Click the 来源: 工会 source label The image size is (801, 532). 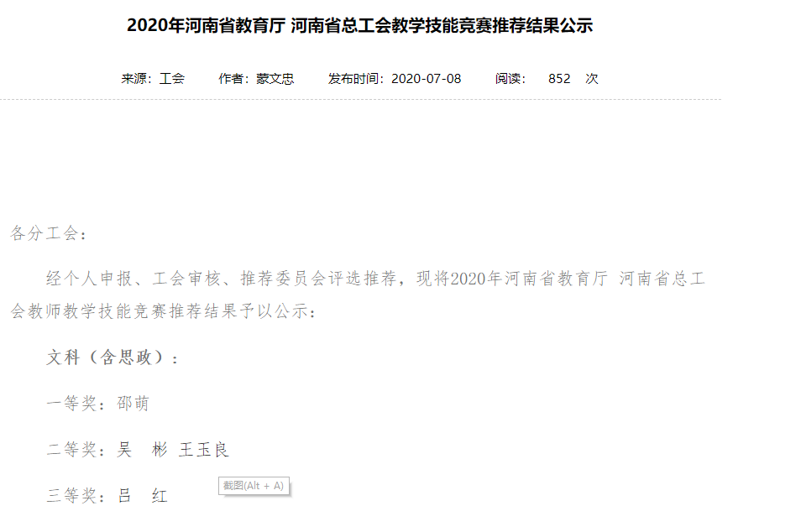(x=153, y=79)
